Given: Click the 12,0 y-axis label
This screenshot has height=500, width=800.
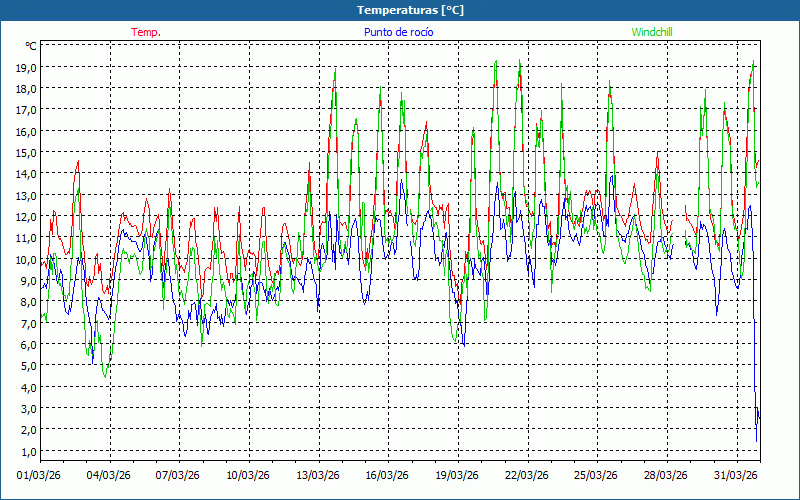Looking at the screenshot, I should pos(26,216).
